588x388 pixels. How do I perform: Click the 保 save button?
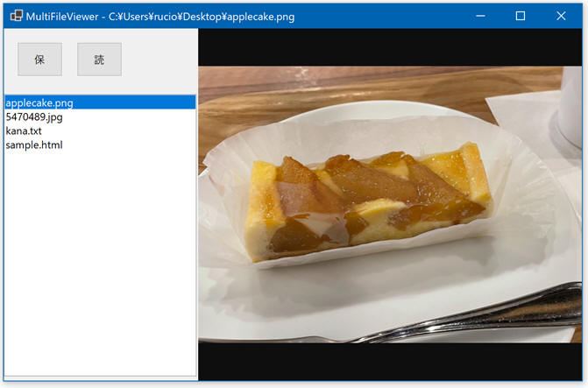pyautogui.click(x=39, y=60)
